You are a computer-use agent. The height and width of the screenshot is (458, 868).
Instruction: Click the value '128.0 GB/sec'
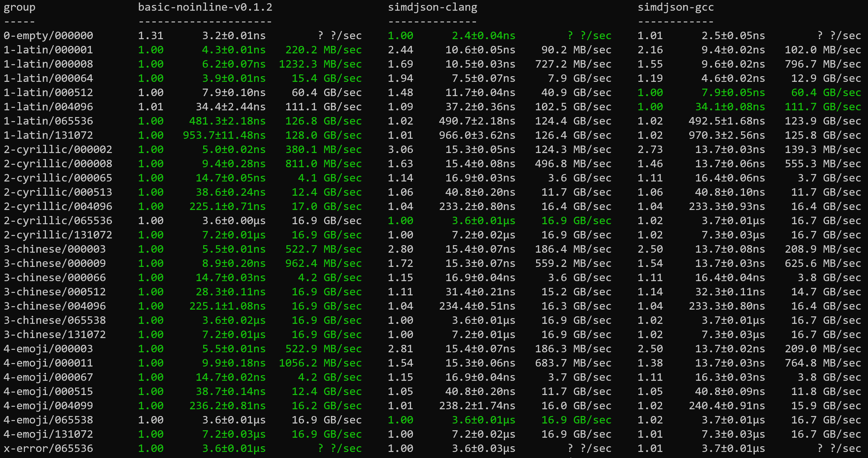coord(324,135)
